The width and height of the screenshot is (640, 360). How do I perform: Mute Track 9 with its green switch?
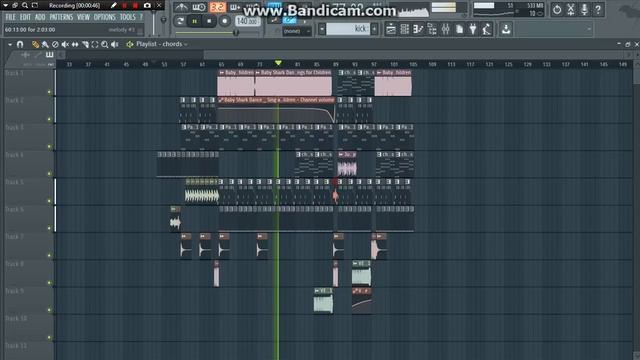click(x=49, y=310)
